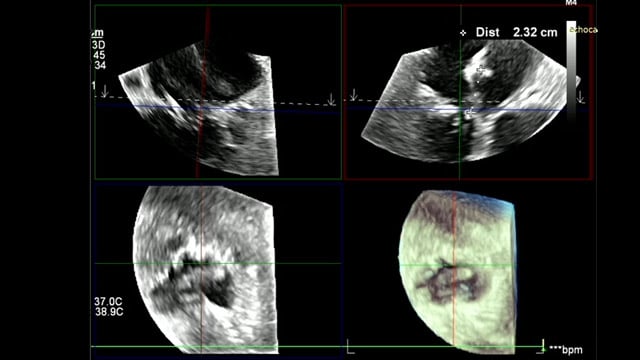
Task: Click the '45' value under '3D'
Action: 99,55
